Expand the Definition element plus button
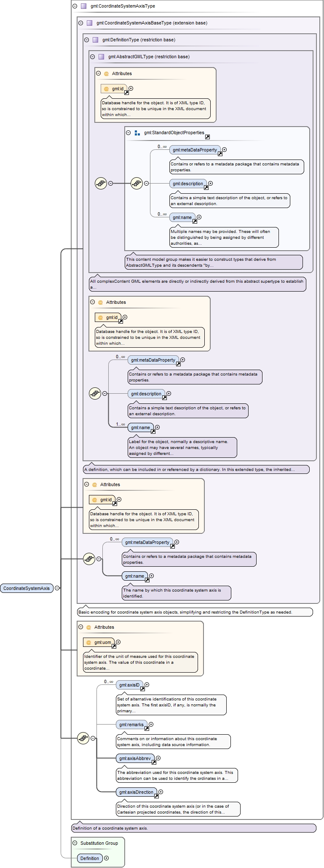The width and height of the screenshot is (324, 868). 106,858
